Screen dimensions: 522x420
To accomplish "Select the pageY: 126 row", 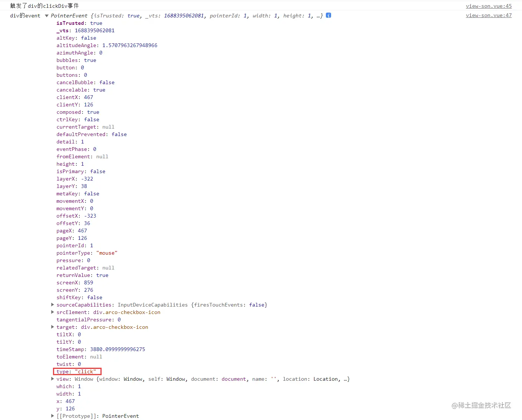I will tap(72, 238).
